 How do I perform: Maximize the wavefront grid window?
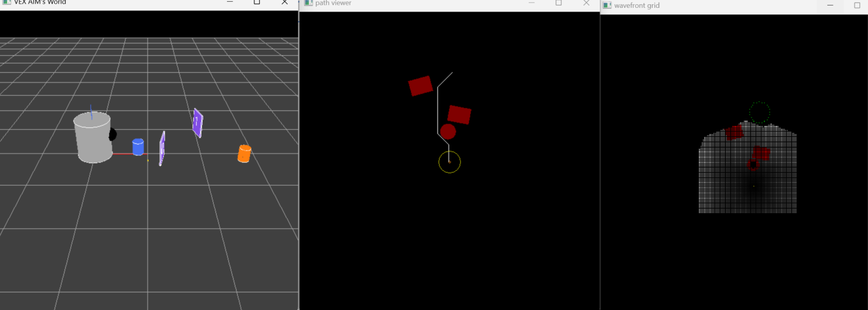[x=857, y=5]
